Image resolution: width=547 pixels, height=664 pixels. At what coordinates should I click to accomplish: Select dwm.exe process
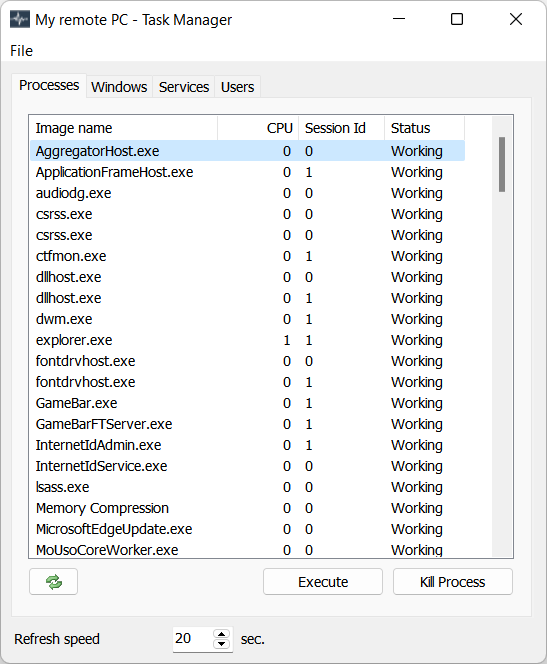click(247, 319)
